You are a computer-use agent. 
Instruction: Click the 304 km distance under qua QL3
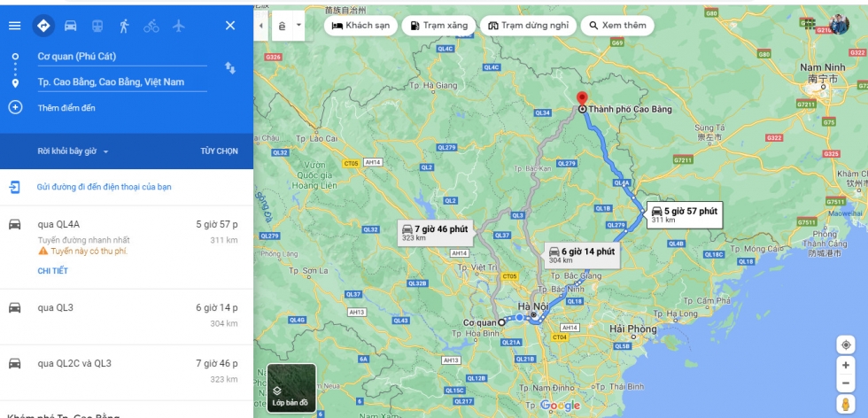pos(224,323)
